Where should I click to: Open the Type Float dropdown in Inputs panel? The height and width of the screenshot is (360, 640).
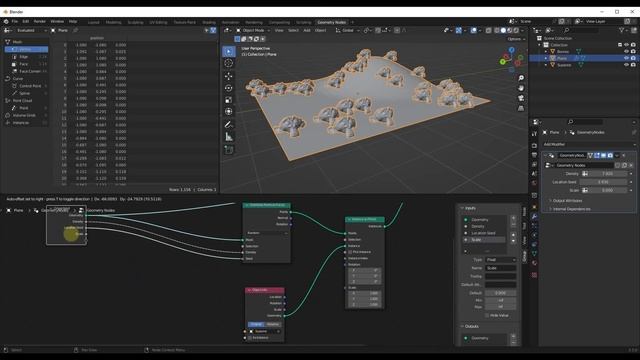click(x=500, y=260)
